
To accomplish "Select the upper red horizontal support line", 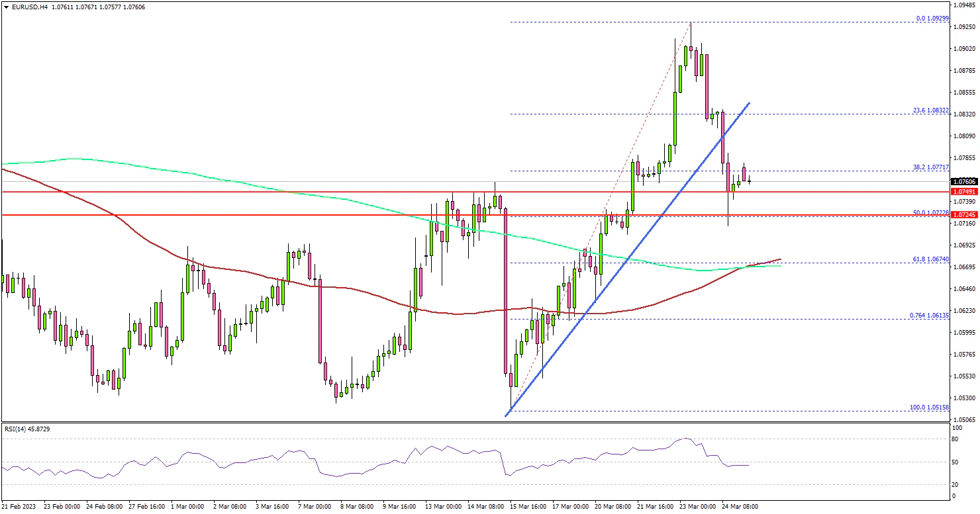I will pyautogui.click(x=199, y=192).
